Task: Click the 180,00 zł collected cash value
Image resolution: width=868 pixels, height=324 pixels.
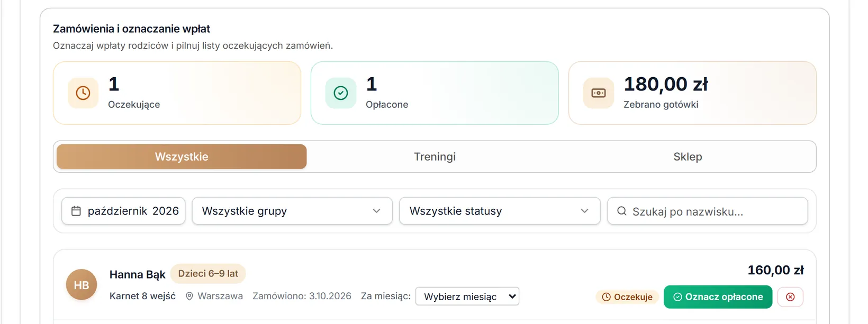Action: pos(666,84)
